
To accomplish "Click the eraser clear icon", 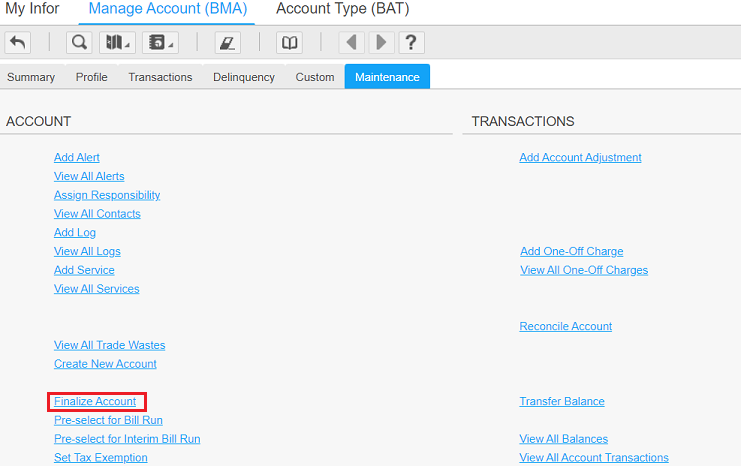I will pos(227,43).
